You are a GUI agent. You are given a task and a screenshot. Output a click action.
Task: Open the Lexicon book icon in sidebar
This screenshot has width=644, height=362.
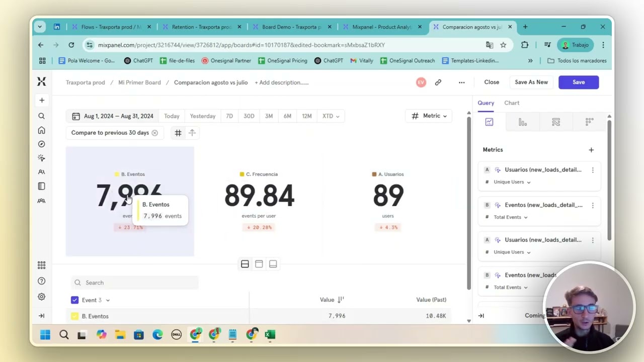pos(42,186)
